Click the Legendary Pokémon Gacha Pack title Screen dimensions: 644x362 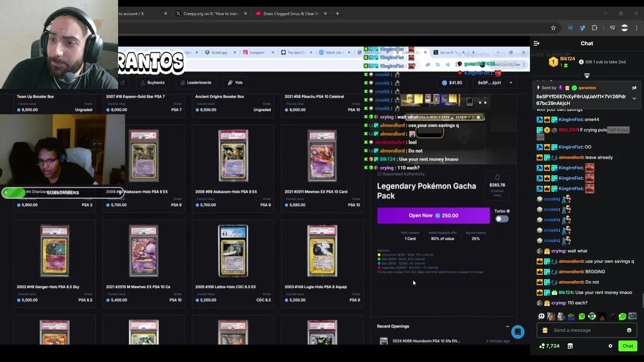(x=426, y=191)
